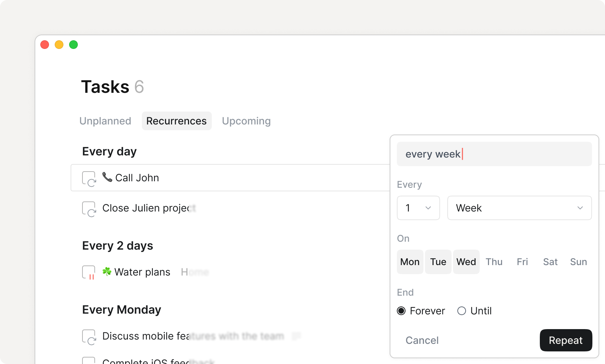Image resolution: width=605 pixels, height=364 pixels.
Task: Click the clover icon on the Water plans task
Action: [107, 272]
